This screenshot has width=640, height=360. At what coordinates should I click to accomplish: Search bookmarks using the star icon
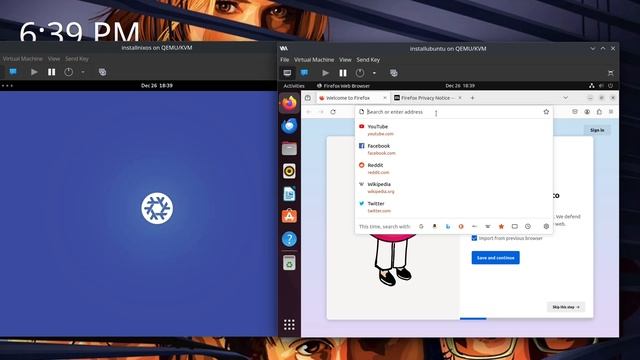point(501,226)
